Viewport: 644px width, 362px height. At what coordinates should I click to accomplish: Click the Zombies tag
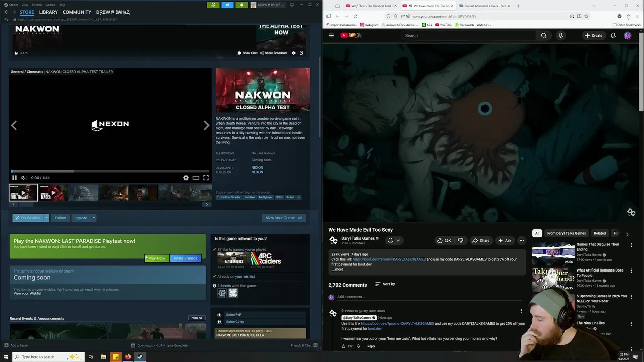250,197
